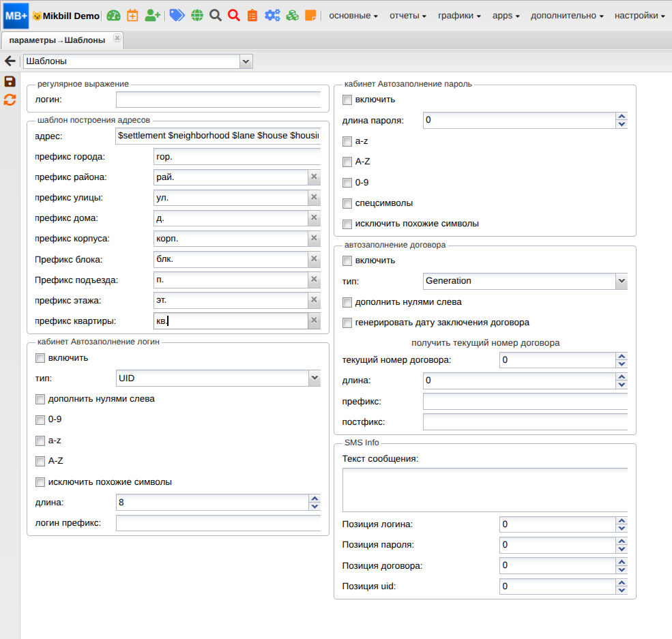Click the green cubes icon
The width and height of the screenshot is (672, 639).
click(x=292, y=16)
